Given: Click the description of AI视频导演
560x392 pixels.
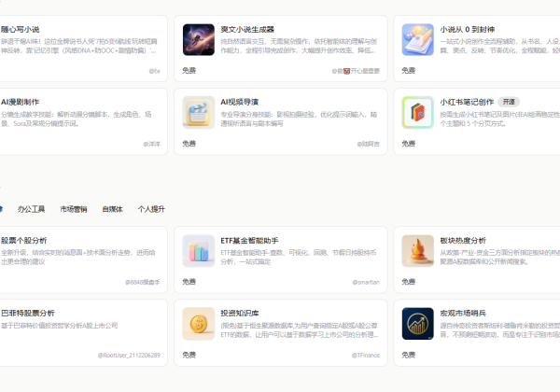Looking at the screenshot, I should tap(299, 119).
